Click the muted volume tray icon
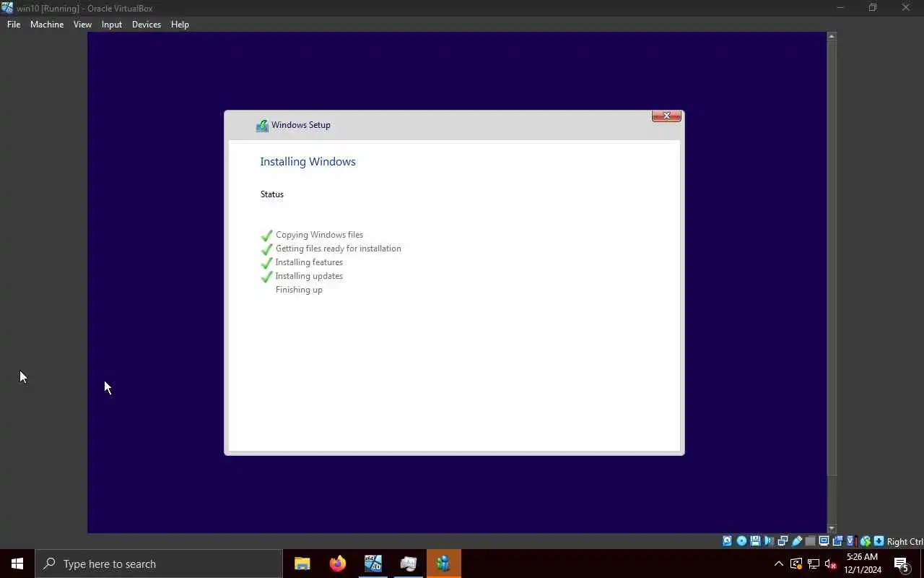The width and height of the screenshot is (924, 578). click(x=831, y=564)
